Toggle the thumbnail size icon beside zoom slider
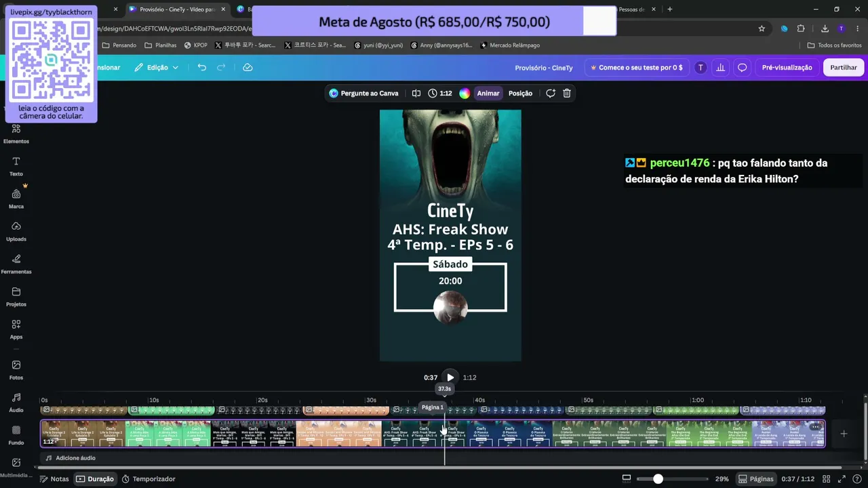This screenshot has width=868, height=488. (626, 479)
